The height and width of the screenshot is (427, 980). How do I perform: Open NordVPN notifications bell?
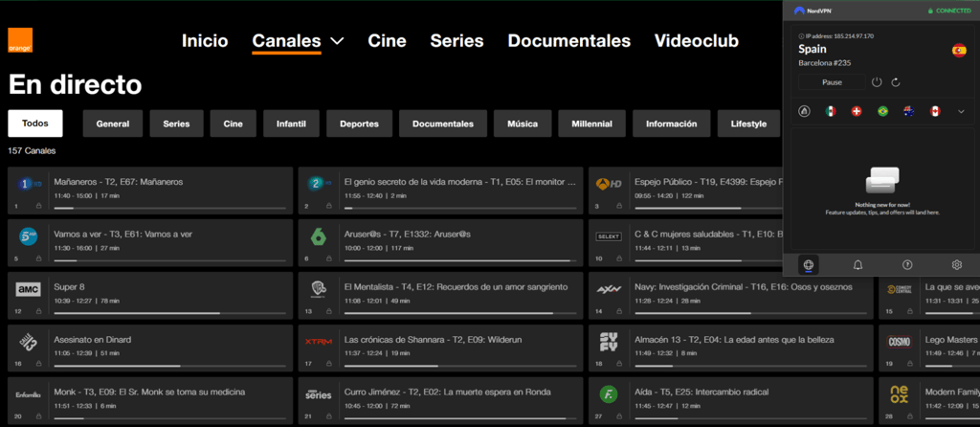[x=858, y=265]
